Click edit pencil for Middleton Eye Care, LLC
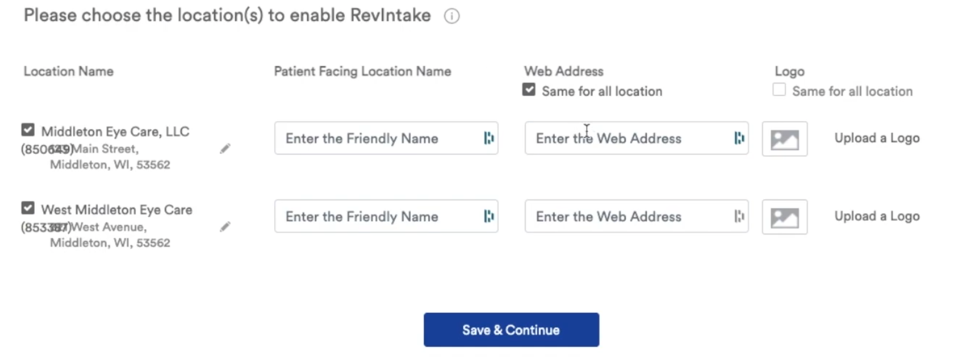This screenshot has width=980, height=357. click(225, 149)
